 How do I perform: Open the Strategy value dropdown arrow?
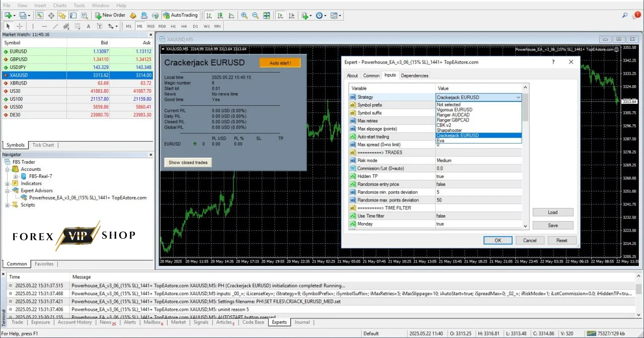518,97
